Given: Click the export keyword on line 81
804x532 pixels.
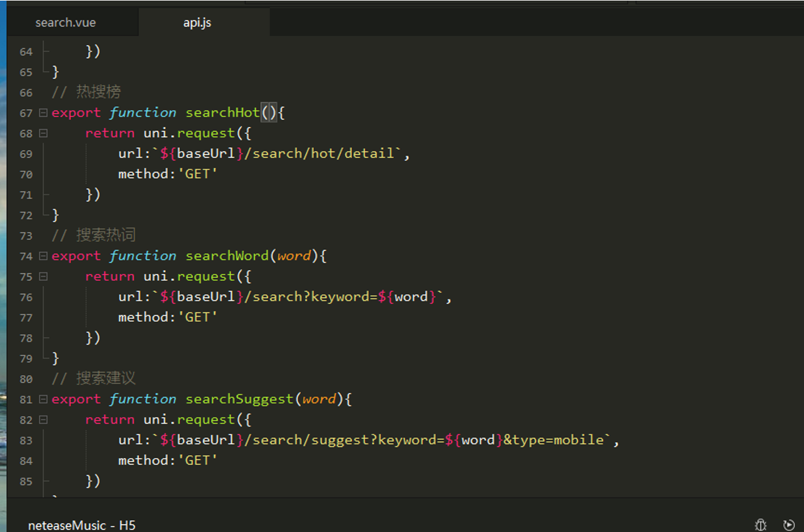Looking at the screenshot, I should (76, 399).
